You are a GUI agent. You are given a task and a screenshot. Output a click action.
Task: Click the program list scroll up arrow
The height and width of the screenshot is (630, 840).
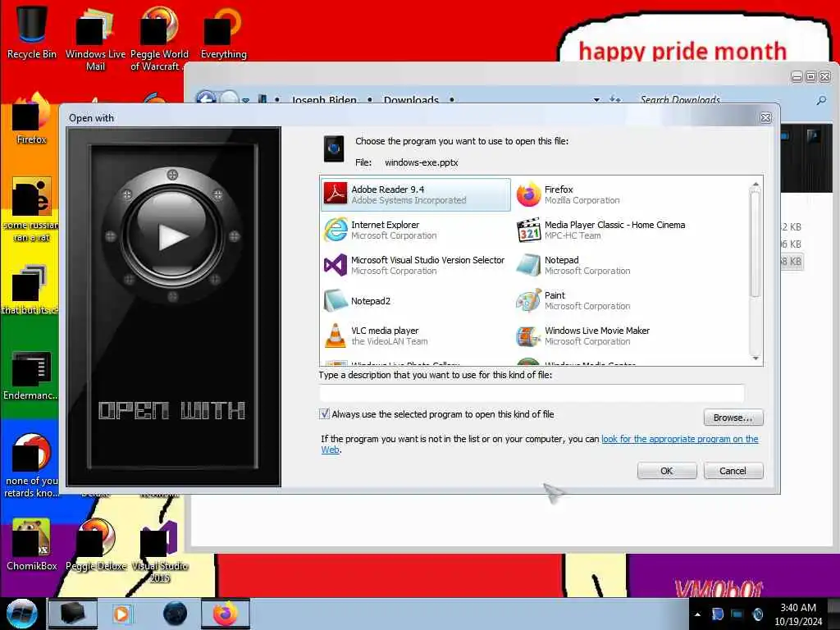tap(756, 184)
